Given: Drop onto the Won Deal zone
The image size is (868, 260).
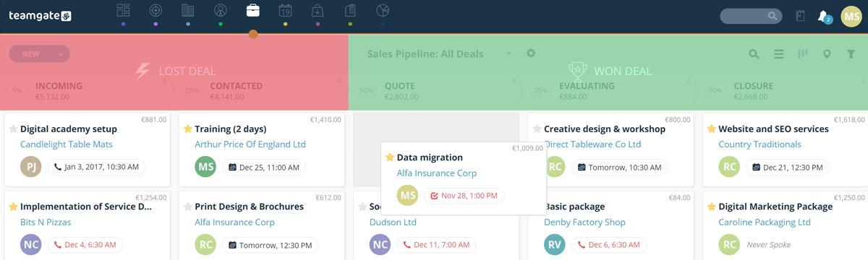Looking at the screenshot, I should [x=608, y=71].
